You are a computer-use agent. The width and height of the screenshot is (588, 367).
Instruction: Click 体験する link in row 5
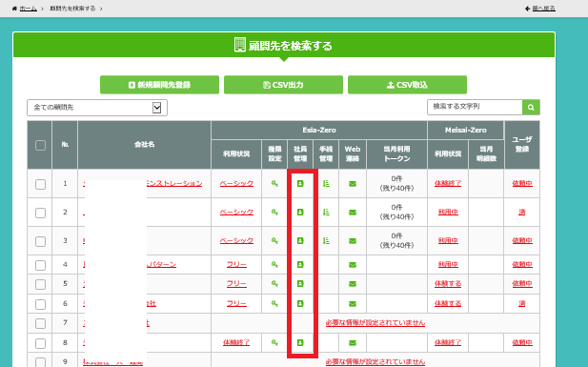pos(448,284)
